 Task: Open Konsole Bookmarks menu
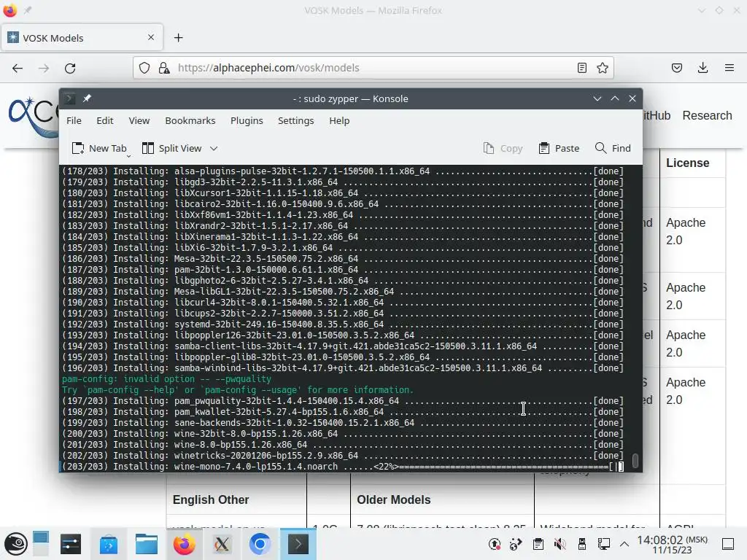pyautogui.click(x=190, y=120)
